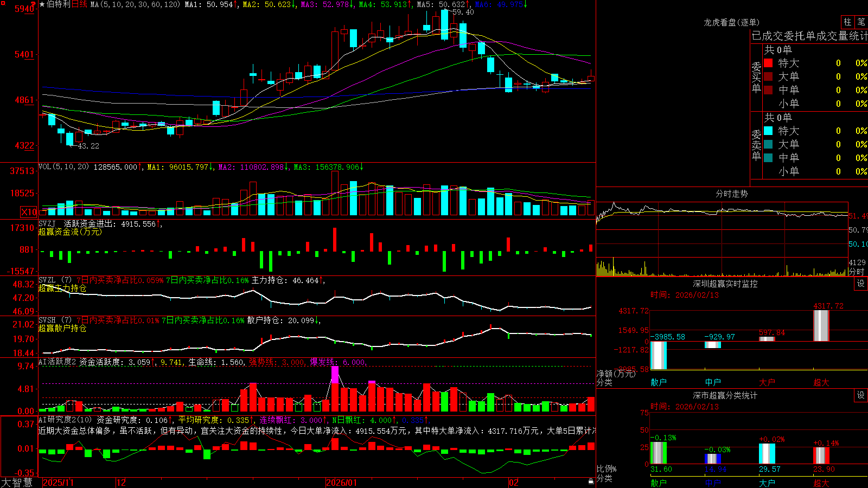Viewport: 868px width, 488px height.
Task: Click the 爆发线: 6.000 value
Action: [x=338, y=362]
